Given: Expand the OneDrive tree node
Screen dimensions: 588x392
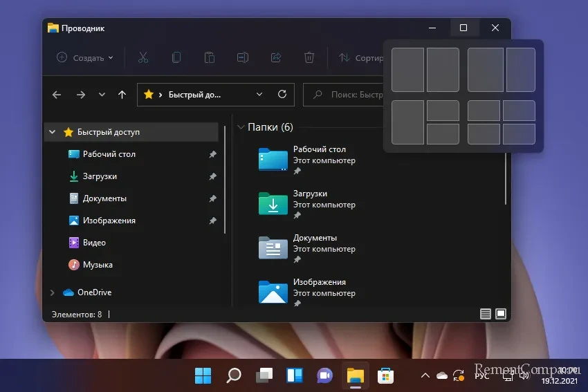Looking at the screenshot, I should click(53, 292).
